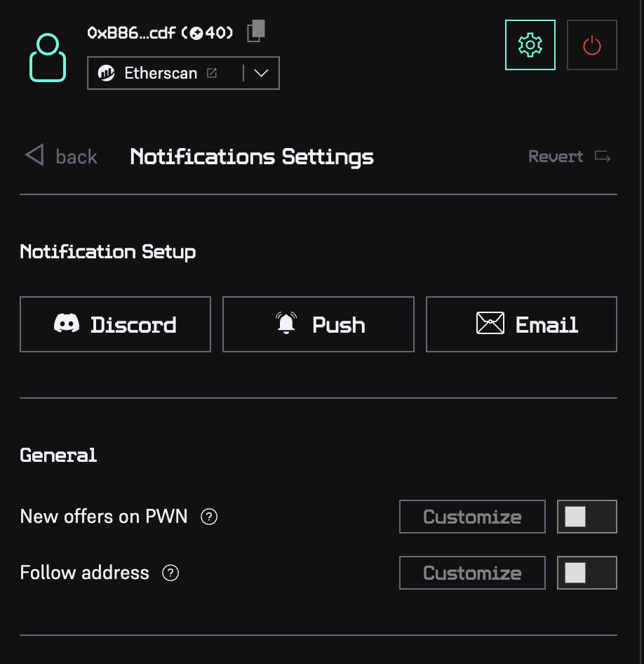644x664 pixels.
Task: Toggle New offers on PWN notifications
Action: pyautogui.click(x=586, y=517)
